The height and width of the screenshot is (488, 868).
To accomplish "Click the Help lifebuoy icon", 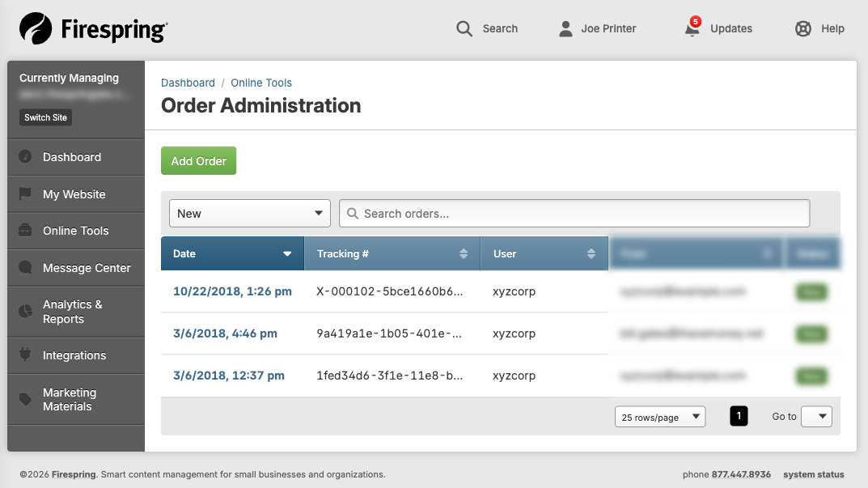I will tap(803, 29).
